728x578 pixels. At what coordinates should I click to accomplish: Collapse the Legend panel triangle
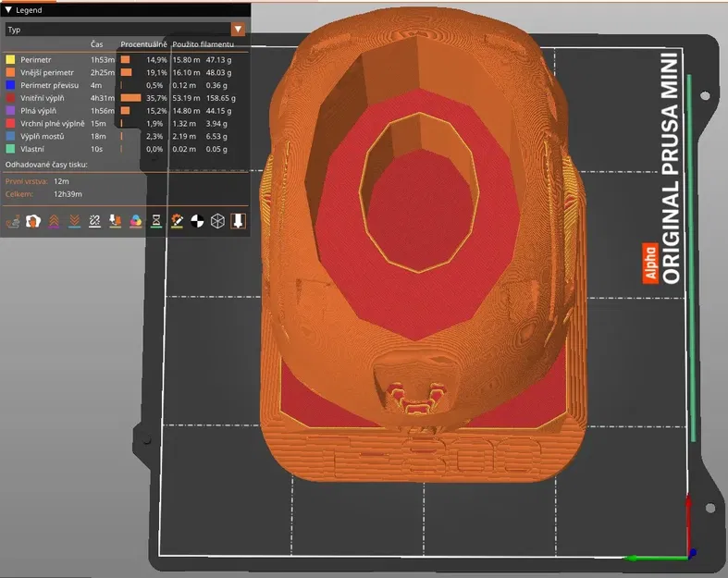8,10
